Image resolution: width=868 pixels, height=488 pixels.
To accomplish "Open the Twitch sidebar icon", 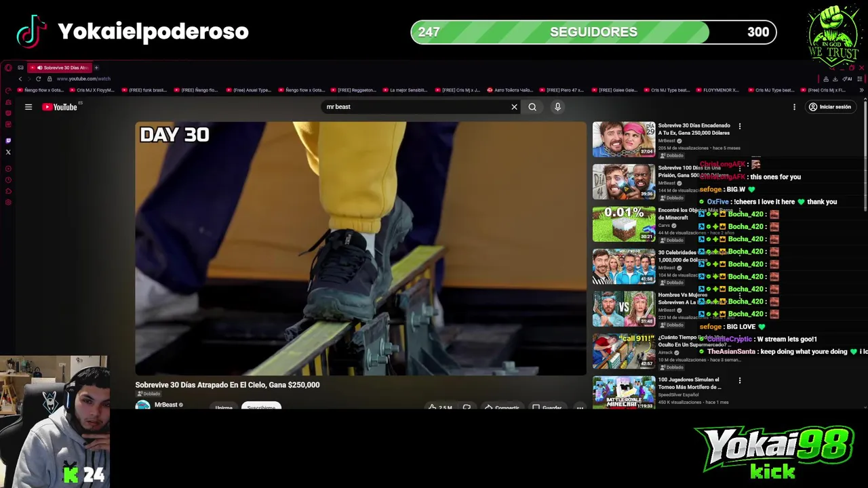I will point(8,140).
